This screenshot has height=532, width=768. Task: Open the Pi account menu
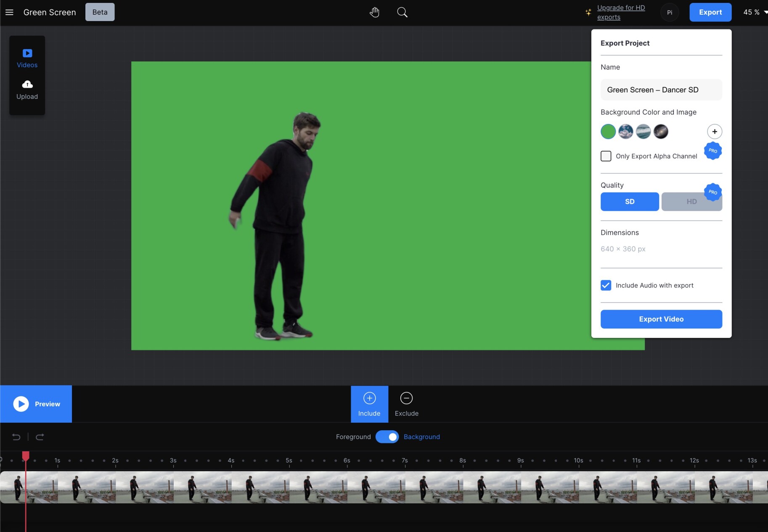click(x=669, y=12)
